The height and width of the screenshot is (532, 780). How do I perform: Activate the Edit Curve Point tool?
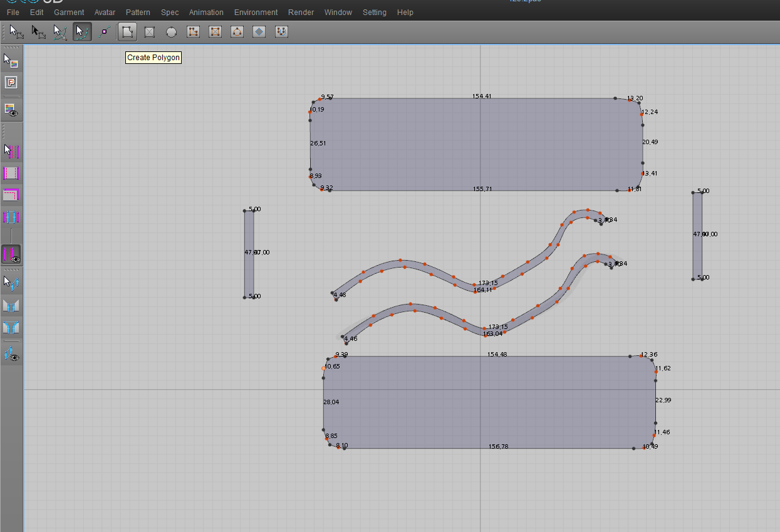click(x=81, y=31)
